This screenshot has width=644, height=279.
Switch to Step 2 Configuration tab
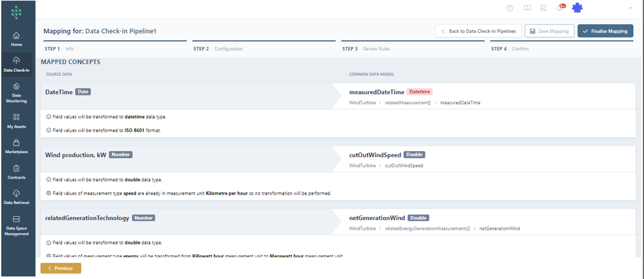pos(218,49)
